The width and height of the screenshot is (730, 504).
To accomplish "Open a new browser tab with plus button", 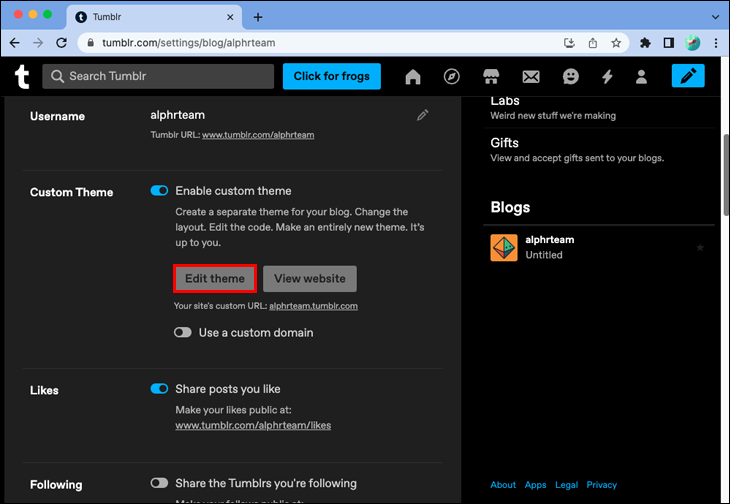I will pos(258,17).
